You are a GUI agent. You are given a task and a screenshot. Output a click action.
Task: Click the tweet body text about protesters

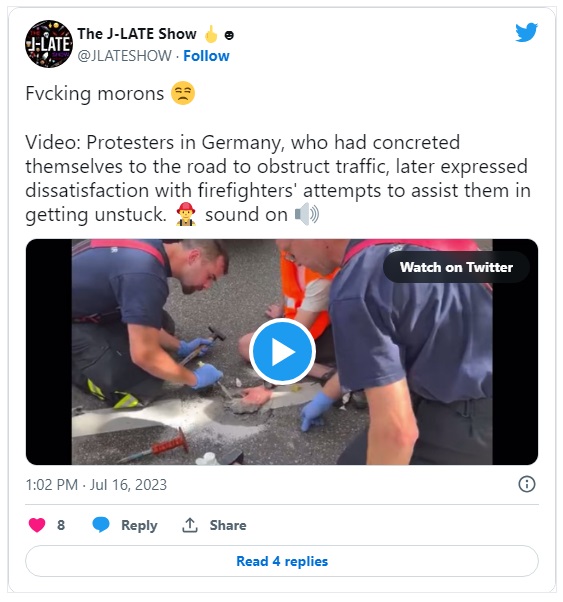pyautogui.click(x=278, y=179)
